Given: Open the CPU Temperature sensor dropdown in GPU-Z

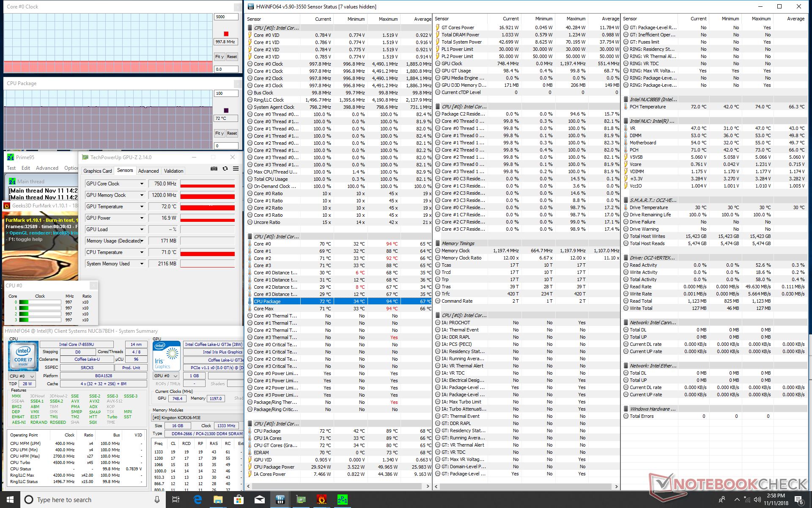Looking at the screenshot, I should pos(142,252).
